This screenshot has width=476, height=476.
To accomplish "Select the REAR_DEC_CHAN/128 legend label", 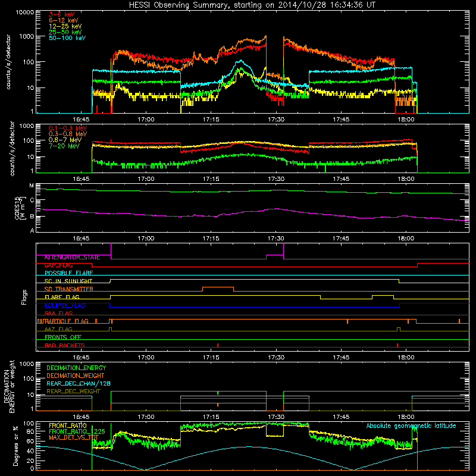I will [79, 384].
